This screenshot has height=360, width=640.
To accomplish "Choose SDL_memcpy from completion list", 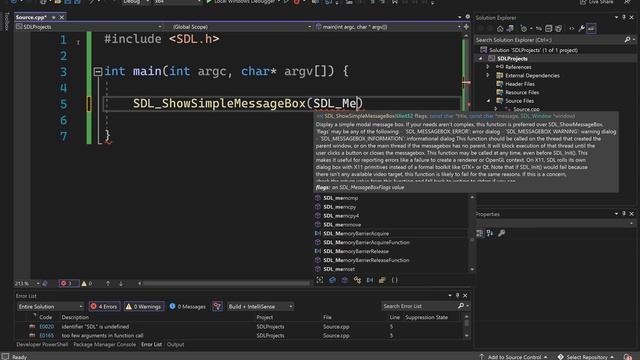I will pyautogui.click(x=390, y=207).
